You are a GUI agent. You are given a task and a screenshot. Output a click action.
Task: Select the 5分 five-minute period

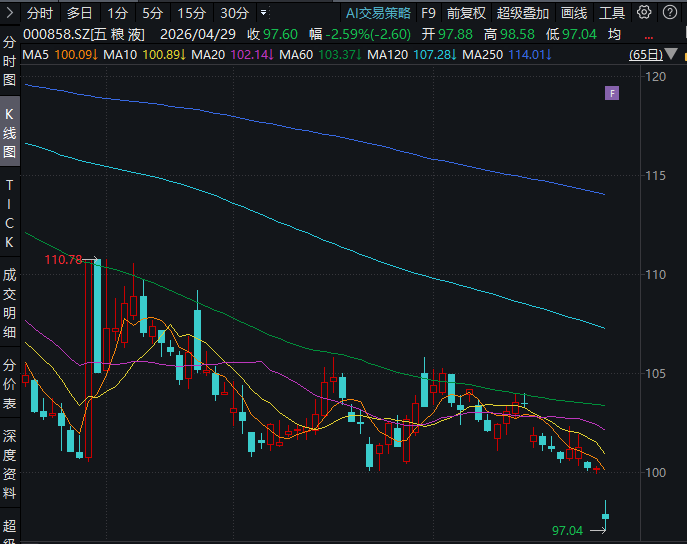151,13
